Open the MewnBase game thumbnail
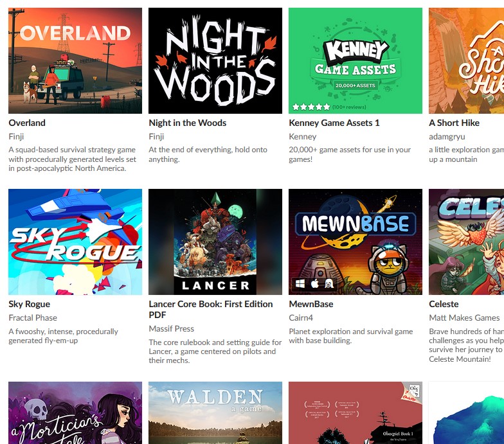Screen dimensions: 504x444 tap(355, 242)
